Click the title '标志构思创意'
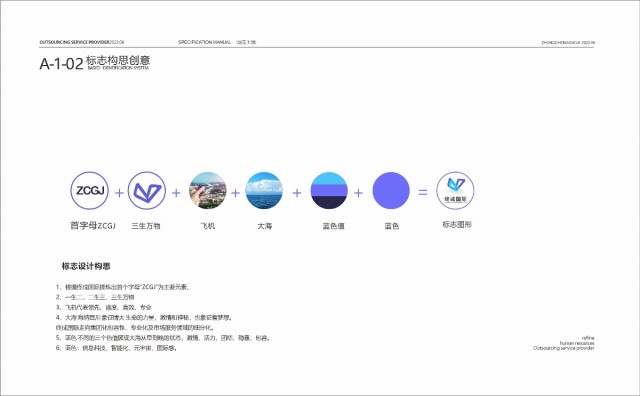Viewport: 640px width, 396px height. point(118,60)
